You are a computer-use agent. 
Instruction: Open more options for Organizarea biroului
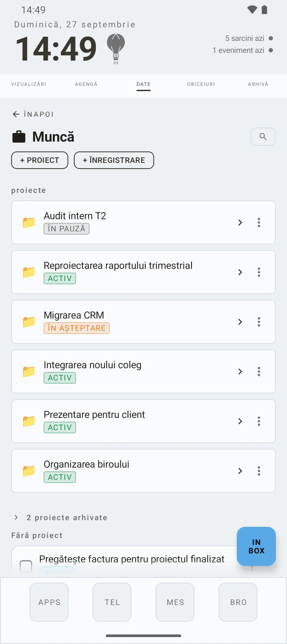click(259, 471)
